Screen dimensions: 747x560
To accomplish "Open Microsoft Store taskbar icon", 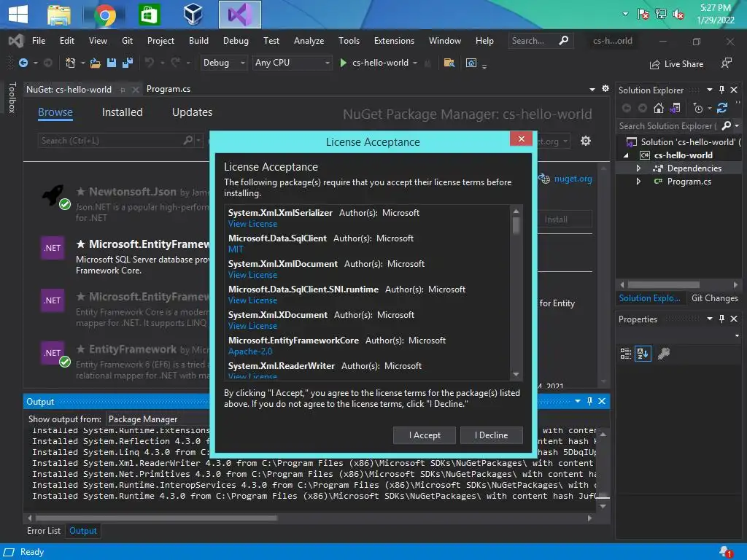I will coord(149,15).
